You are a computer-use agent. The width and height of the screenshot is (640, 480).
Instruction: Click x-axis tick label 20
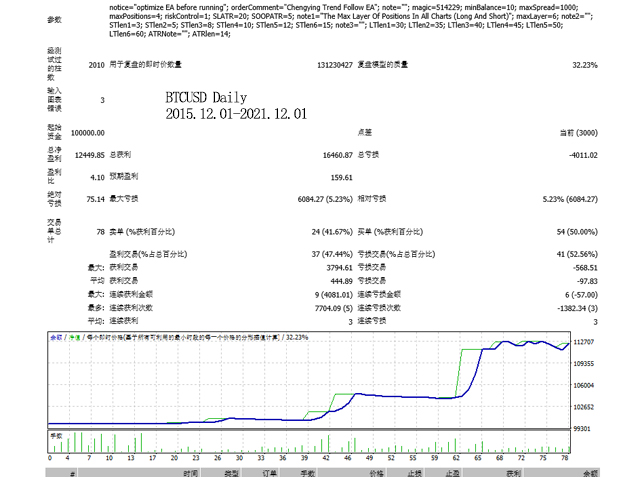coord(174,458)
